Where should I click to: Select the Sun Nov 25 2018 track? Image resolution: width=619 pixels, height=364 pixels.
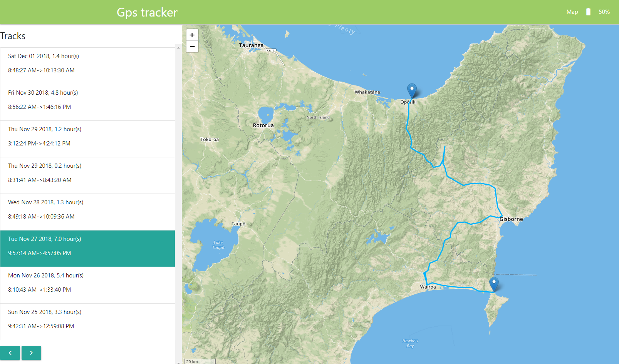(x=87, y=322)
